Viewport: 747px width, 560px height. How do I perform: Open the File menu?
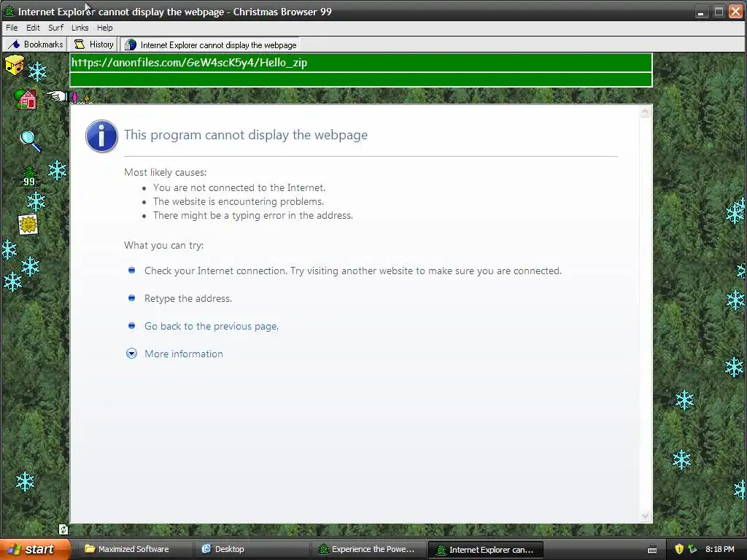tap(12, 28)
